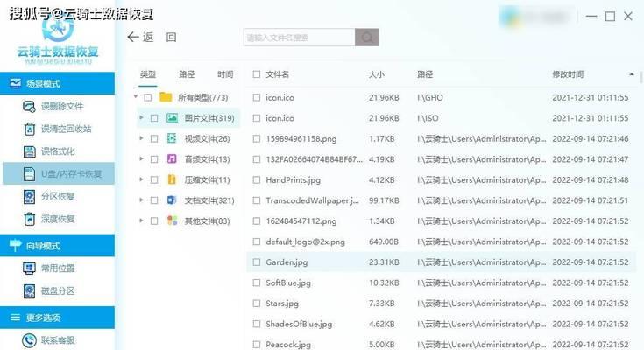The height and width of the screenshot is (350, 644).
Task: Tick the select-all 文件名 header checkbox
Action: tap(257, 74)
